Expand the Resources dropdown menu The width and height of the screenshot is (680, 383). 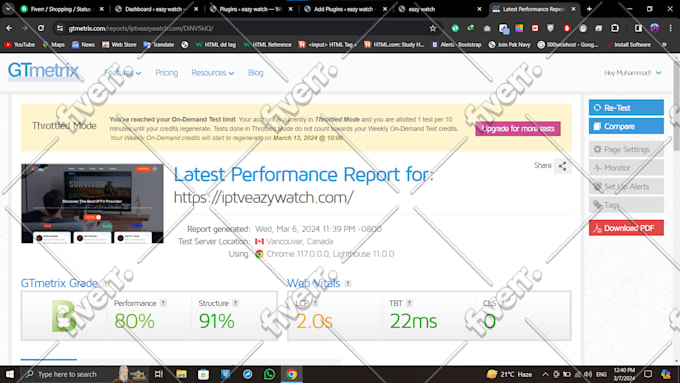tap(212, 73)
